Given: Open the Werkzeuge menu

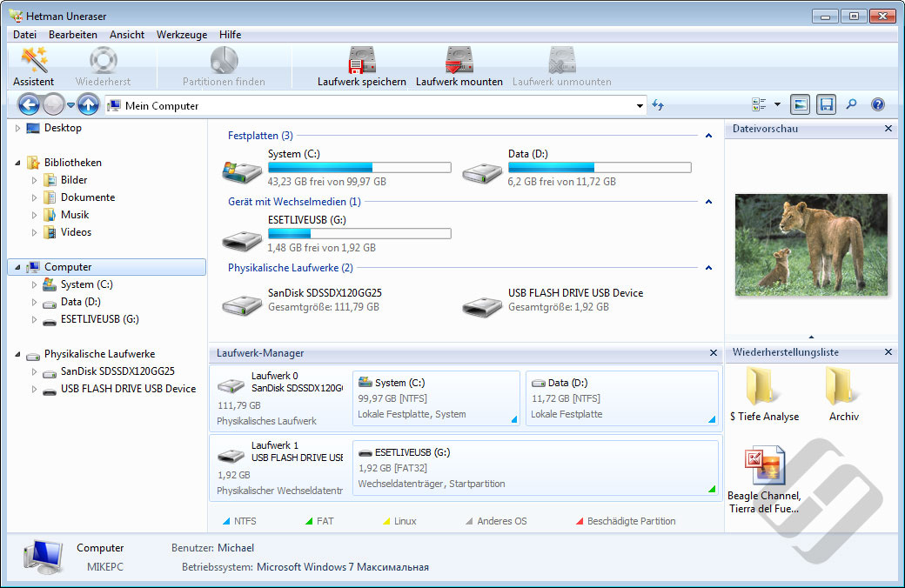Looking at the screenshot, I should point(181,35).
